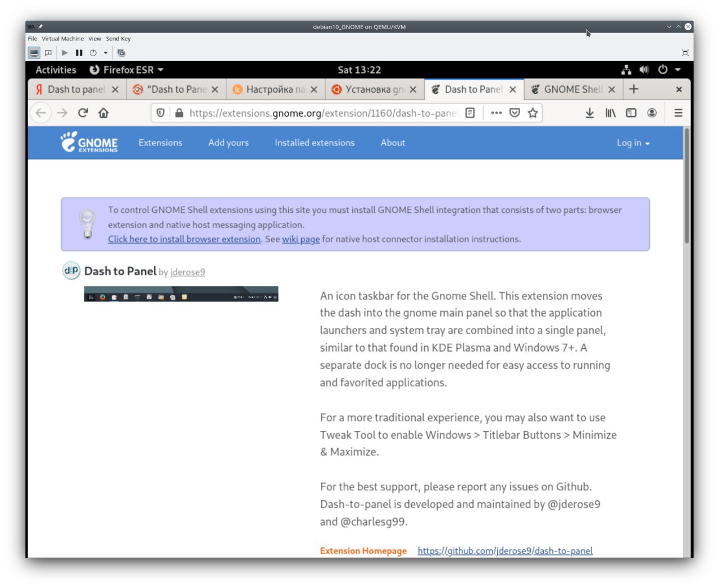
Task: Open a new tab with plus button
Action: [x=634, y=89]
